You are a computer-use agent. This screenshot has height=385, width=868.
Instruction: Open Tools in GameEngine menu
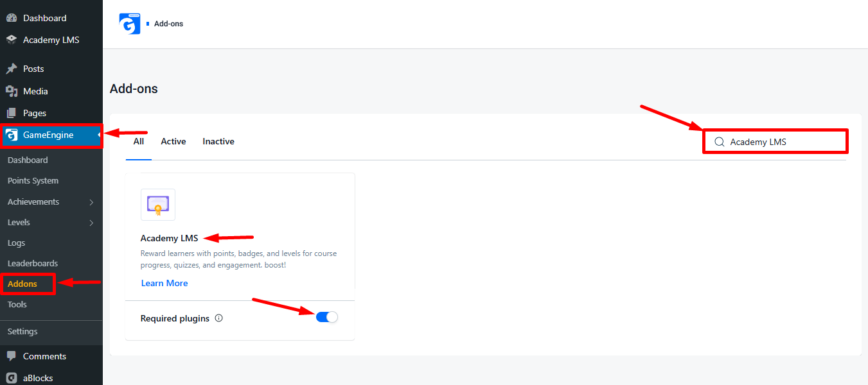[x=17, y=304]
